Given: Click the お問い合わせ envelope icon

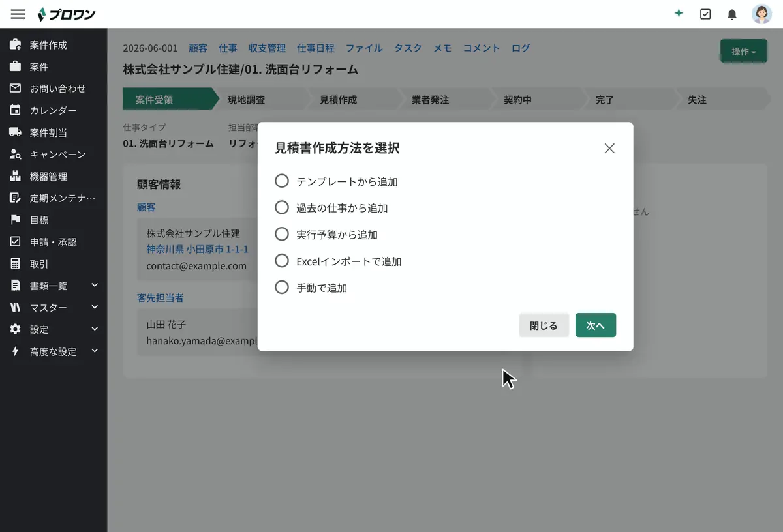Looking at the screenshot, I should 15,89.
